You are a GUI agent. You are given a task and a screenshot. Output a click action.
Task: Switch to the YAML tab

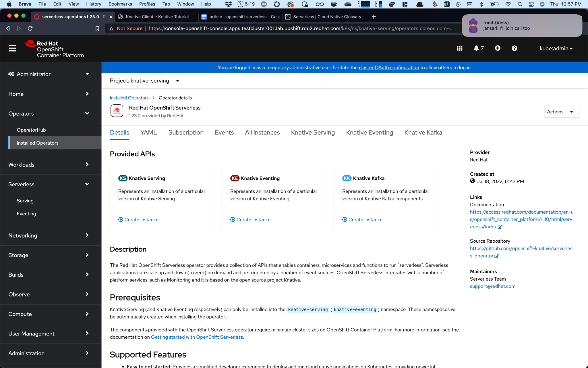tap(148, 133)
